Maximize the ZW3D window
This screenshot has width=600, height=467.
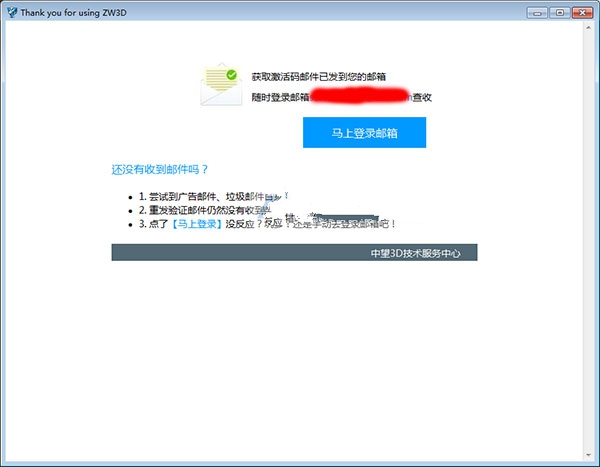pyautogui.click(x=559, y=13)
